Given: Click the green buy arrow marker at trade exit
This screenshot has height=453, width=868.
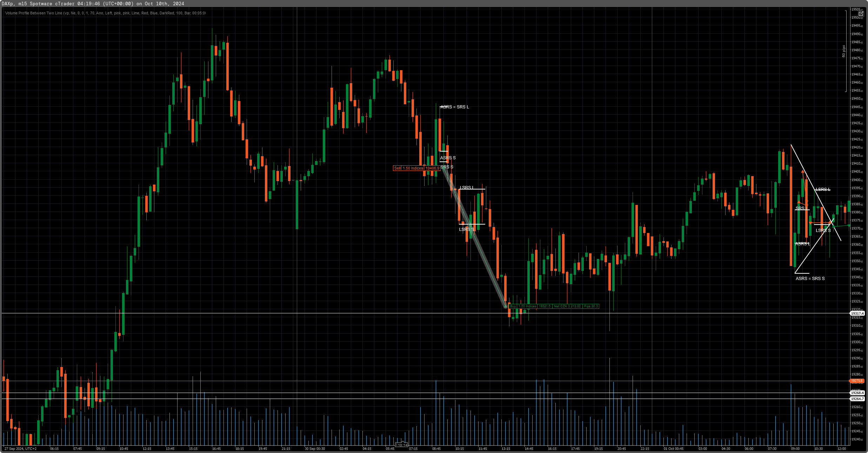Looking at the screenshot, I should pos(506,306).
